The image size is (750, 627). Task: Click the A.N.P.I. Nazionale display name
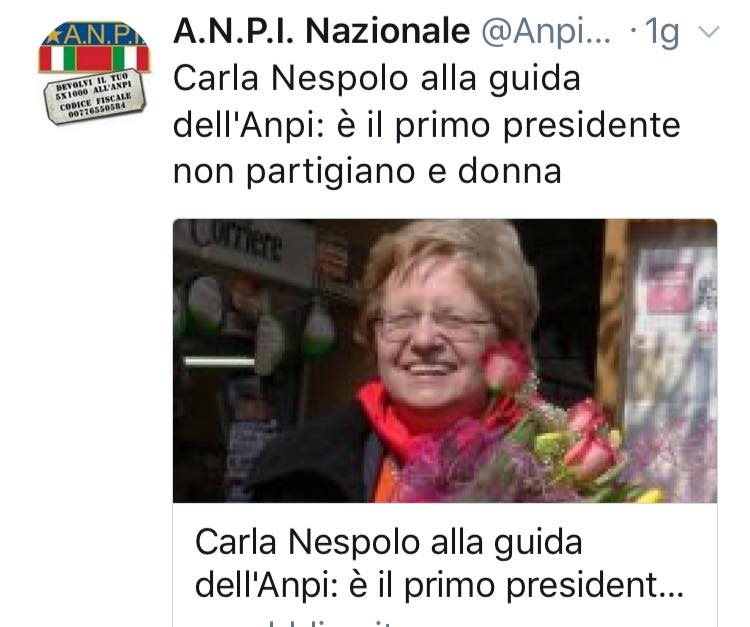point(321,32)
